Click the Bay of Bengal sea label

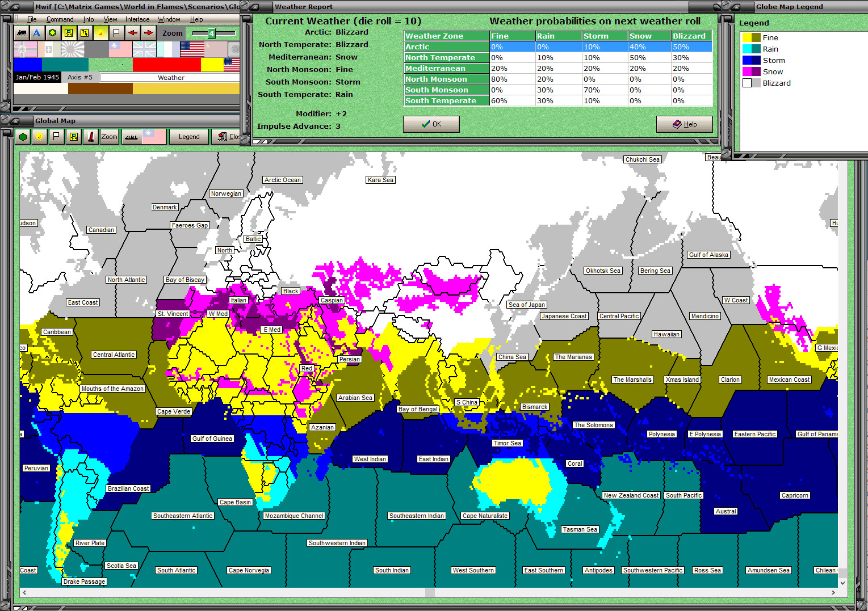[x=418, y=409]
